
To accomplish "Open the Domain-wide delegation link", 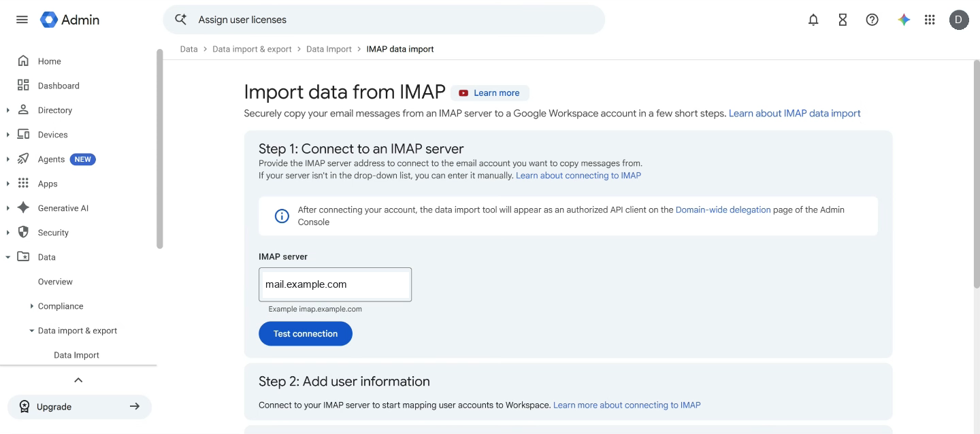I will pos(723,210).
